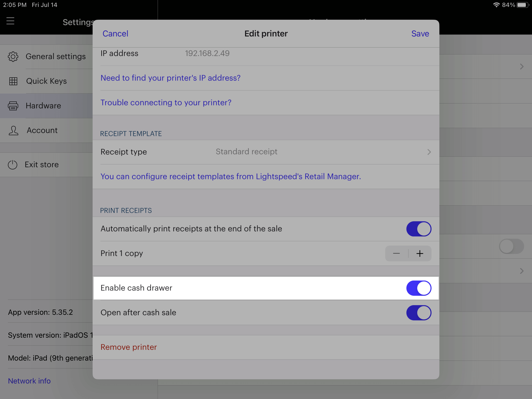Click the Quick Keys grid icon
532x399 pixels.
[13, 81]
